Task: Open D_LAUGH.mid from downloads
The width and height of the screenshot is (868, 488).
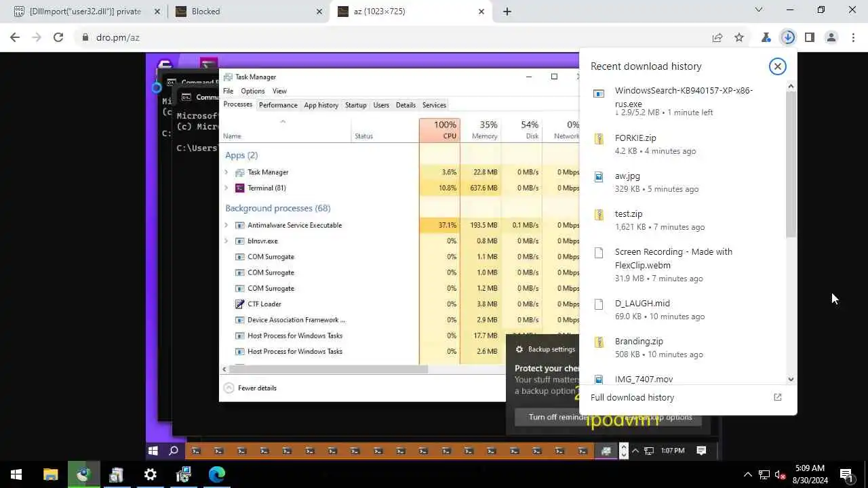Action: 685,309
